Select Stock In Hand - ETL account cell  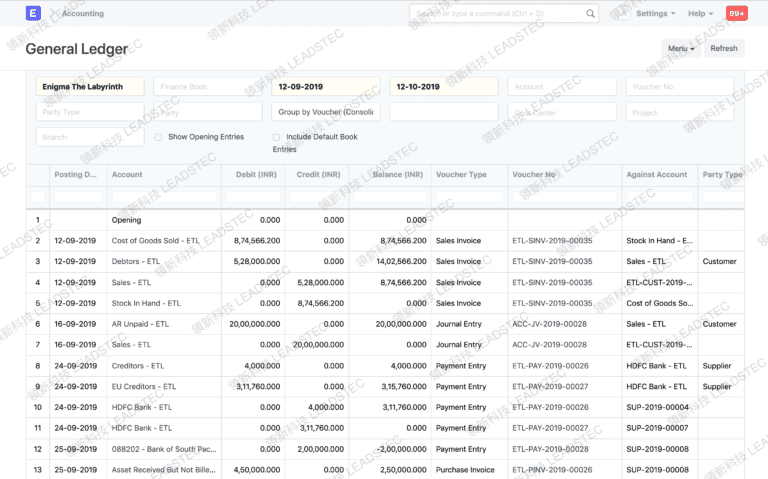tap(164, 303)
